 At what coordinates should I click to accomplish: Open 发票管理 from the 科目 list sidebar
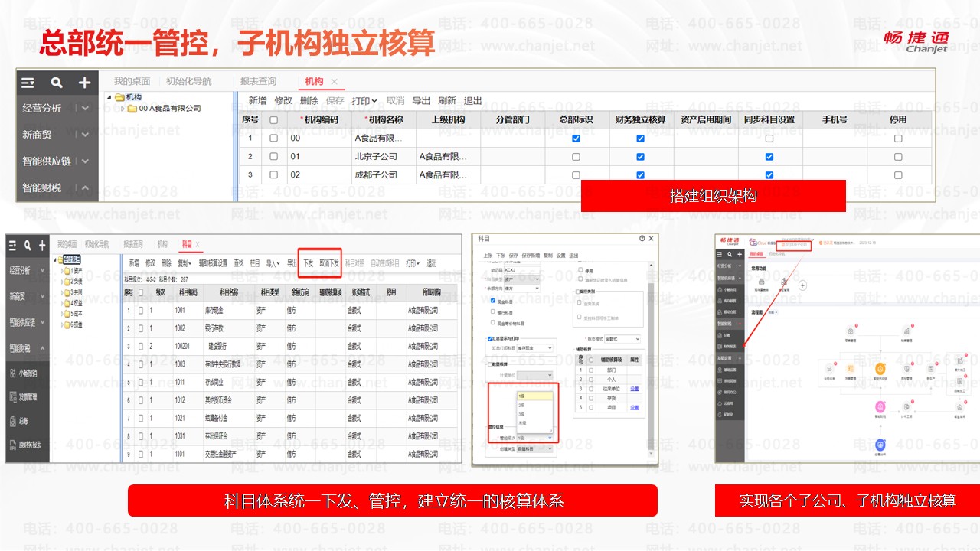coord(23,397)
